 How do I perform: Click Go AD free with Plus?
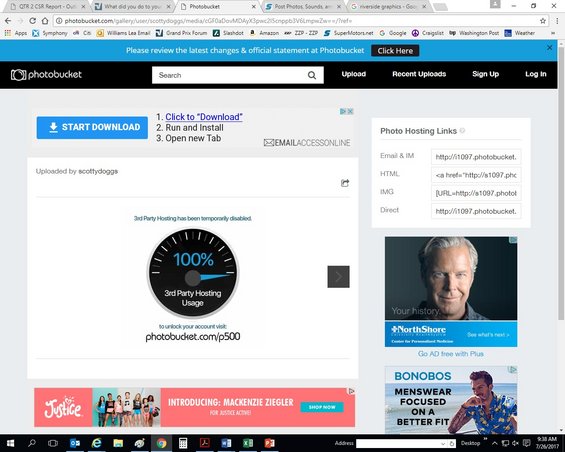point(451,354)
